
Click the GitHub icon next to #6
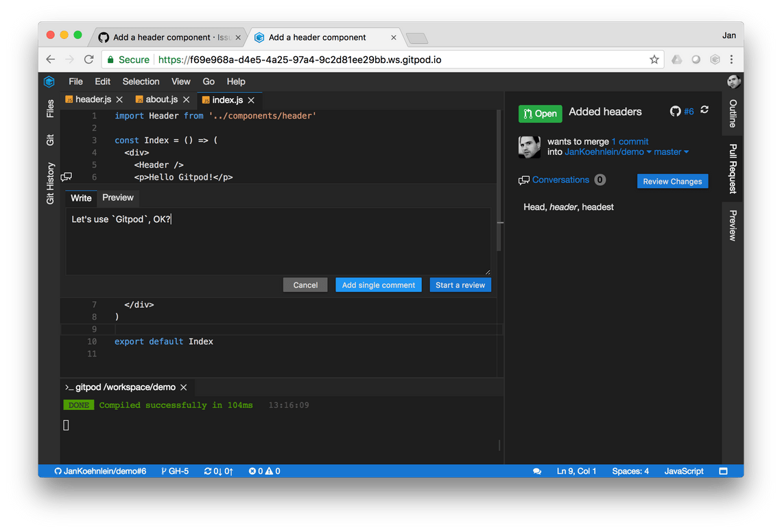675,111
